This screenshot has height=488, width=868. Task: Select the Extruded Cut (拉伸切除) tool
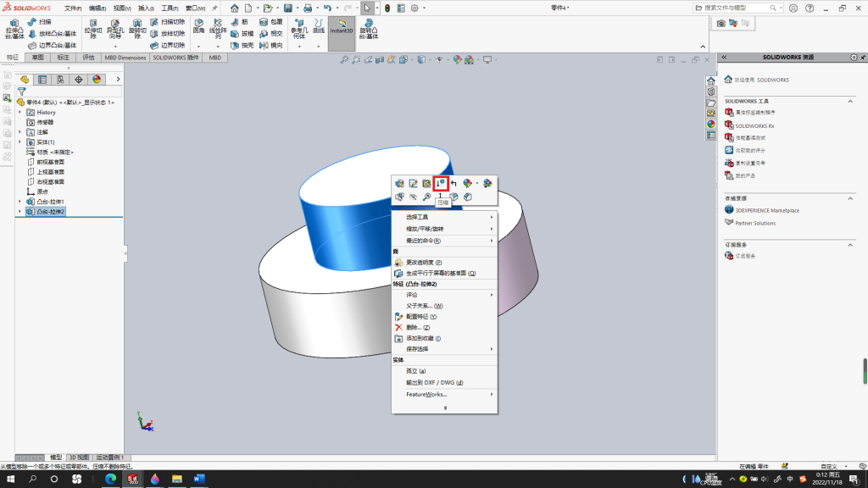[x=93, y=29]
